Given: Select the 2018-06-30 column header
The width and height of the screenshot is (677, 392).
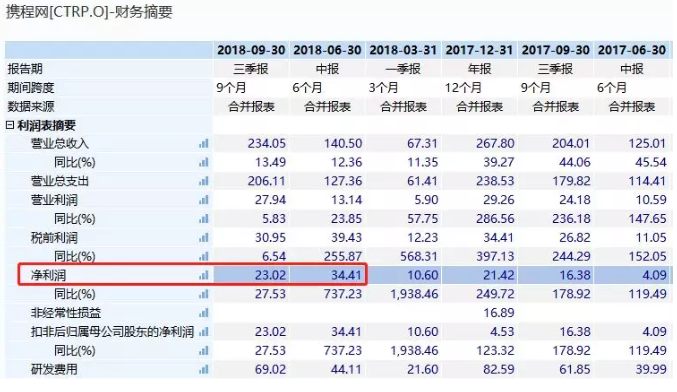Looking at the screenshot, I should [x=327, y=50].
